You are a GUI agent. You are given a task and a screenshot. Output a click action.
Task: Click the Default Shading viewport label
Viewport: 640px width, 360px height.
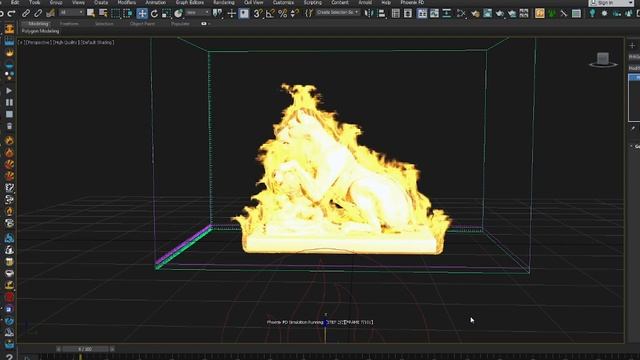coord(97,42)
